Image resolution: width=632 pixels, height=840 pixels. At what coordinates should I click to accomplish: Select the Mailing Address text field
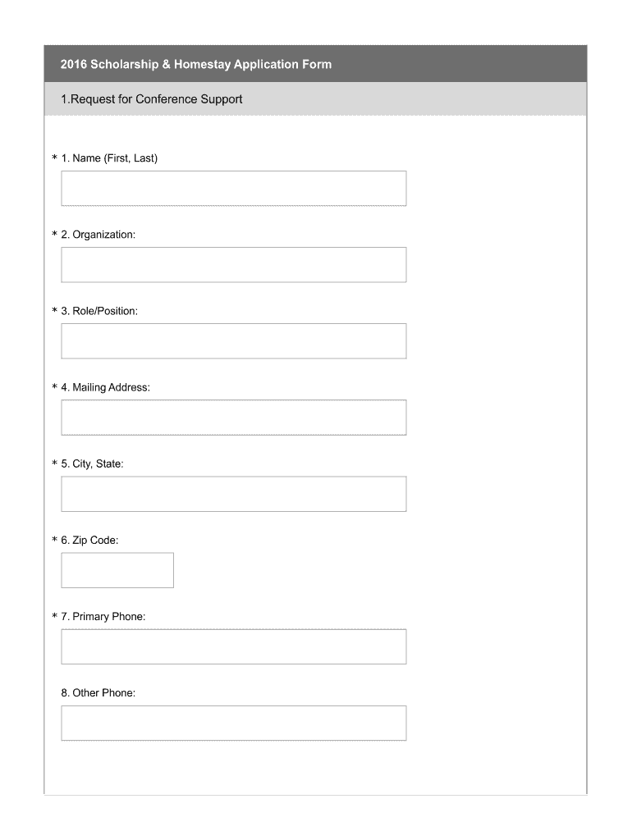coord(233,417)
